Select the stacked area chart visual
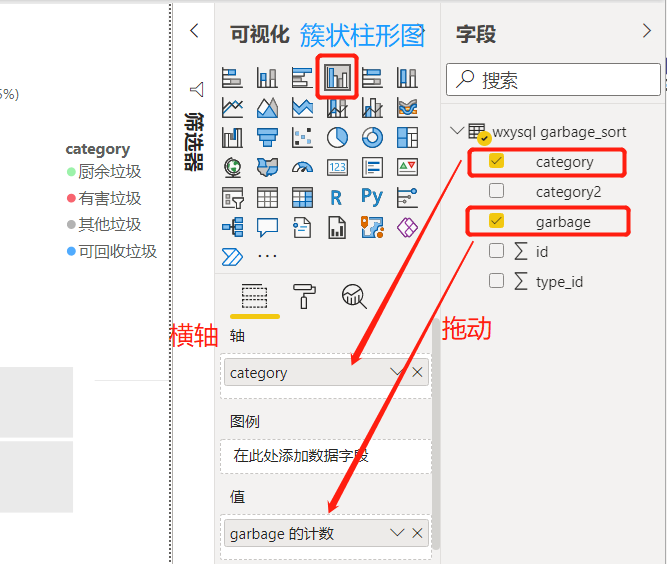The width and height of the screenshot is (667, 564). (x=302, y=108)
